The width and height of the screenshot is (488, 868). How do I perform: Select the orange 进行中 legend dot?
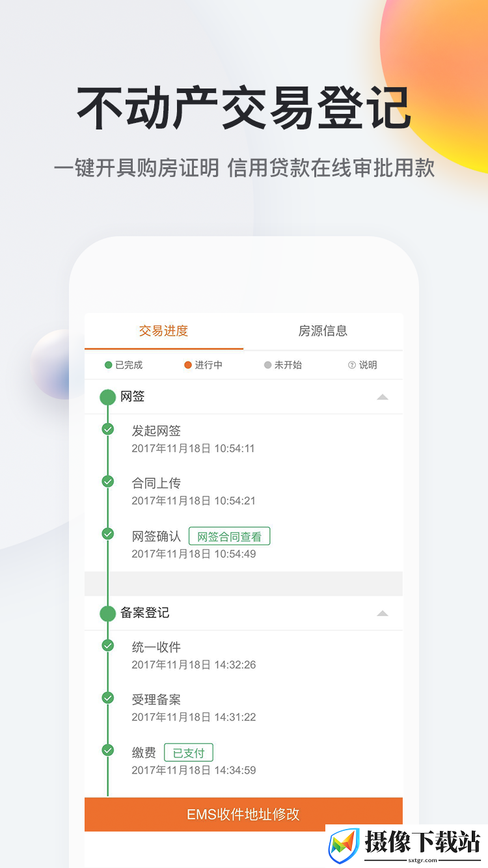(x=188, y=365)
